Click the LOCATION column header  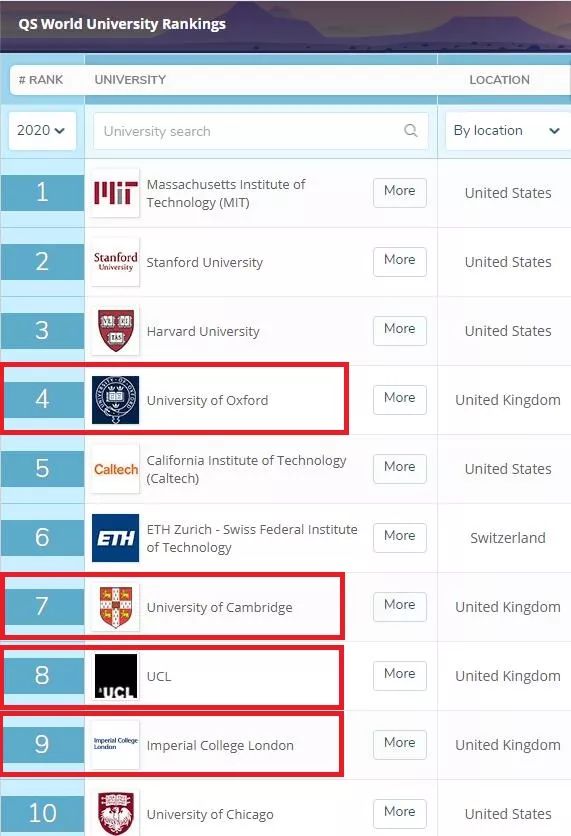(500, 80)
